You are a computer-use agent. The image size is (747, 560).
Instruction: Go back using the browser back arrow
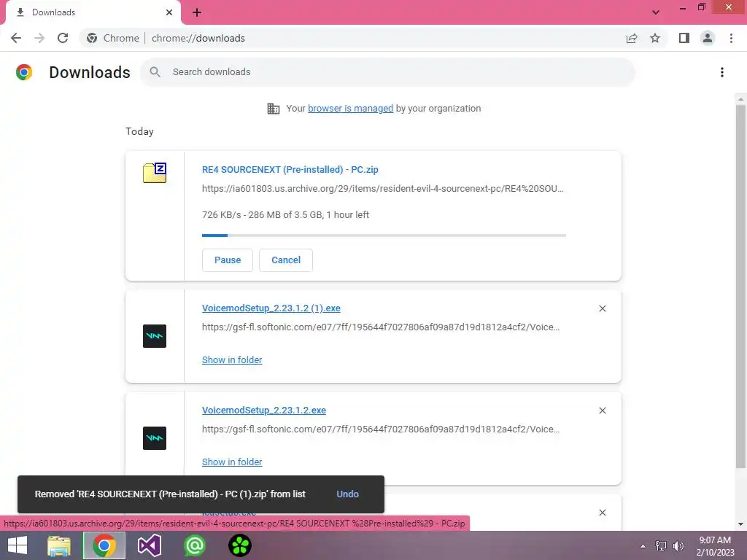point(16,38)
